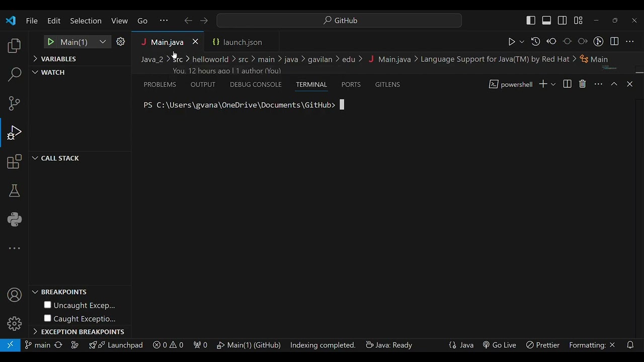Click the Go Live status button
The image size is (644, 362).
tap(499, 345)
